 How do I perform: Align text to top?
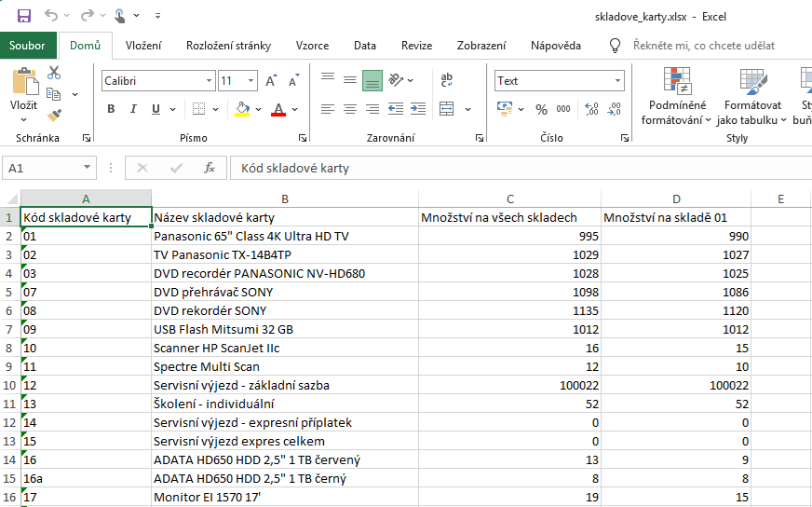pyautogui.click(x=327, y=77)
